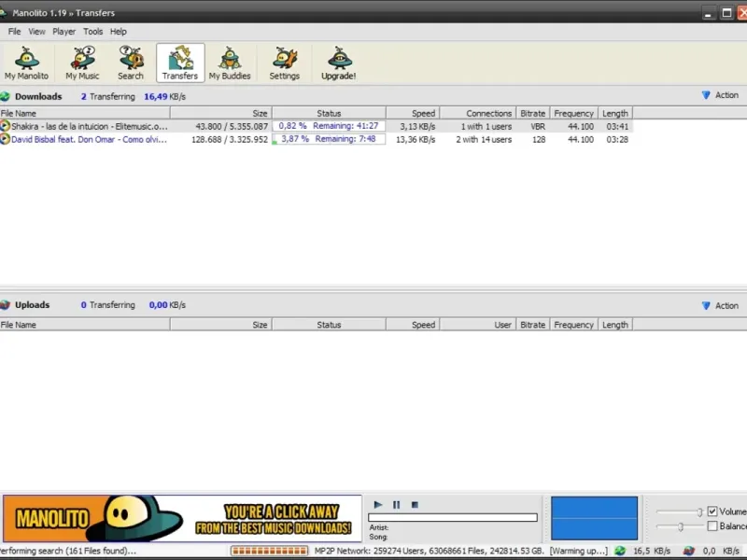Sort uploads by Status column

click(x=330, y=325)
